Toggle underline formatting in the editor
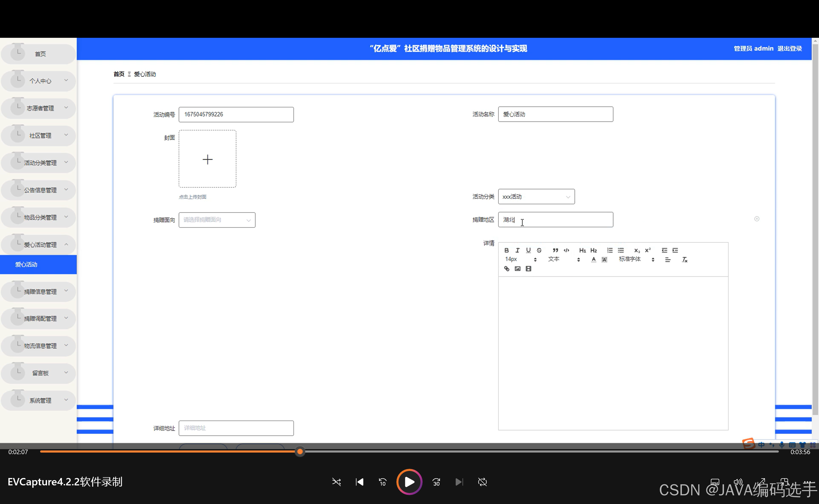 click(528, 250)
